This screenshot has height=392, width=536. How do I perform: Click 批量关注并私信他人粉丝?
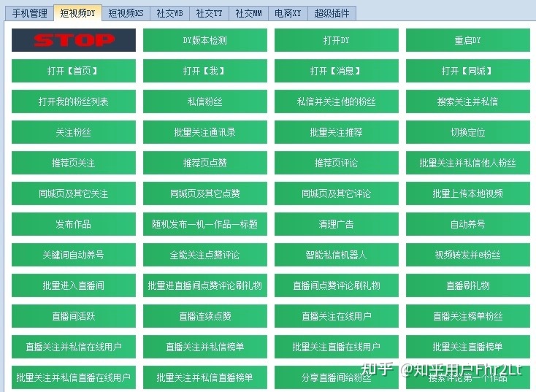click(x=468, y=163)
